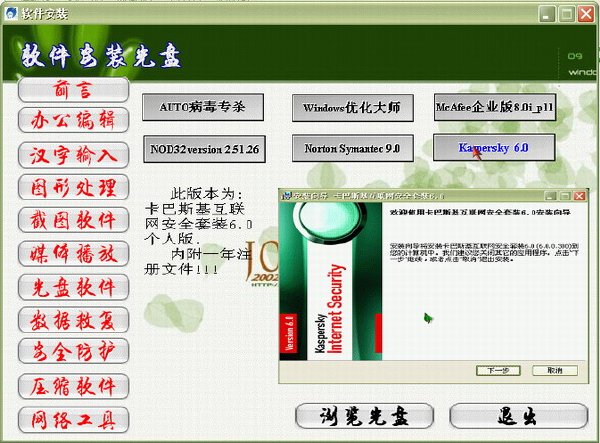The width and height of the screenshot is (600, 443).
Task: Maximize the 软件安装 main window
Action: pos(567,14)
